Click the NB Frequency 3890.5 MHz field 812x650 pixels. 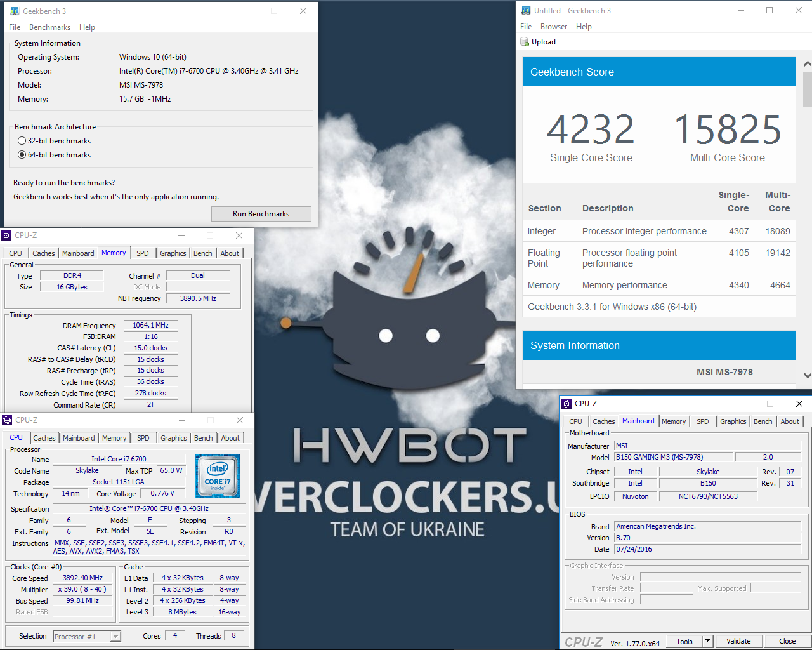198,298
